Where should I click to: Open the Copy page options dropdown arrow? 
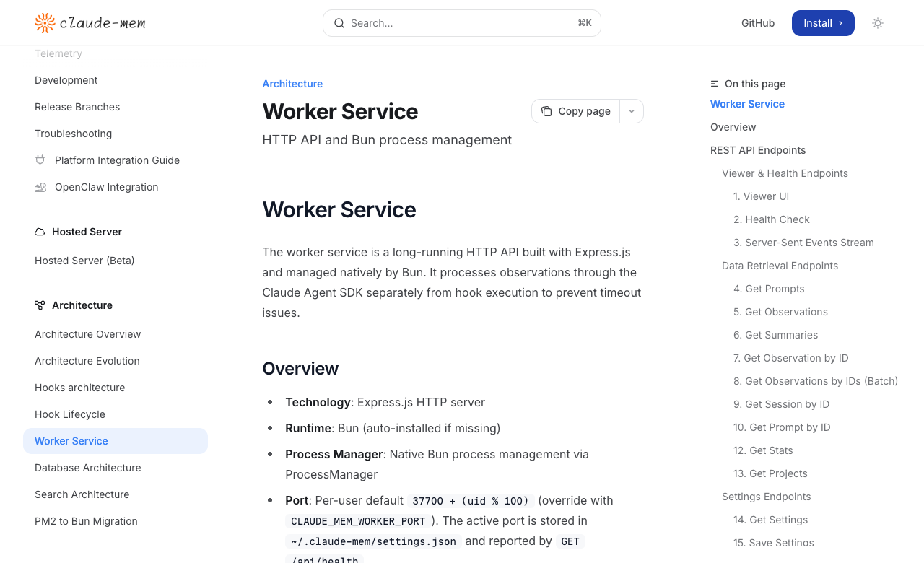click(x=632, y=111)
